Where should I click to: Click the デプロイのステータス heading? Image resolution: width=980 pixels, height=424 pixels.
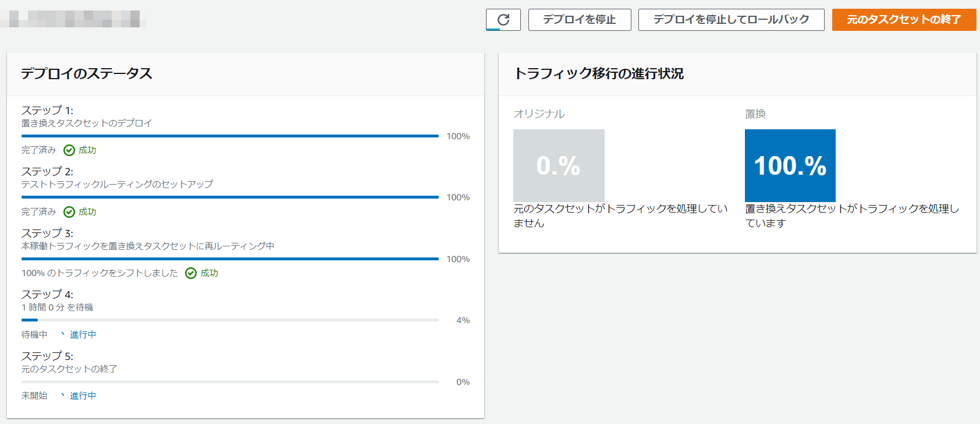[x=87, y=73]
